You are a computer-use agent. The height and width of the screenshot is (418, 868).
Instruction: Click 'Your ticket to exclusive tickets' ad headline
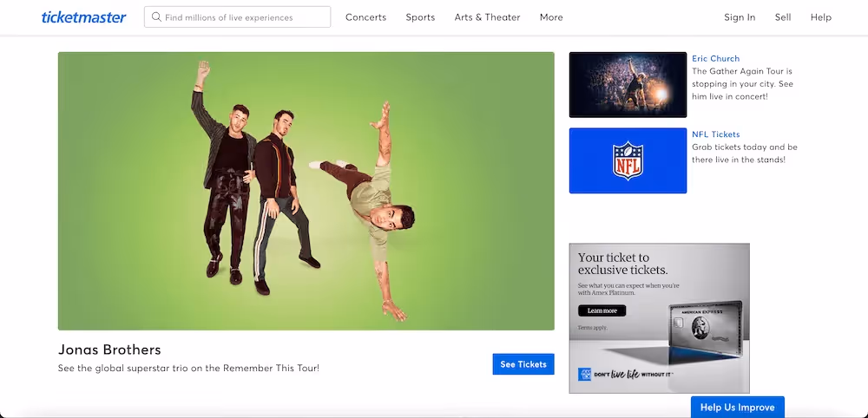(622, 264)
